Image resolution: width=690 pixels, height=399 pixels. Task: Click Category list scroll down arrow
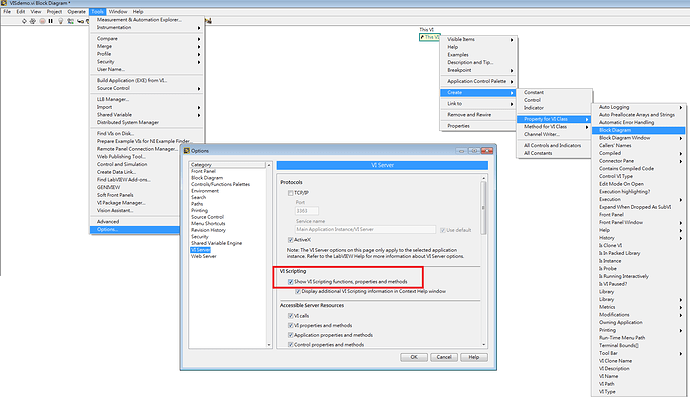tap(269, 345)
